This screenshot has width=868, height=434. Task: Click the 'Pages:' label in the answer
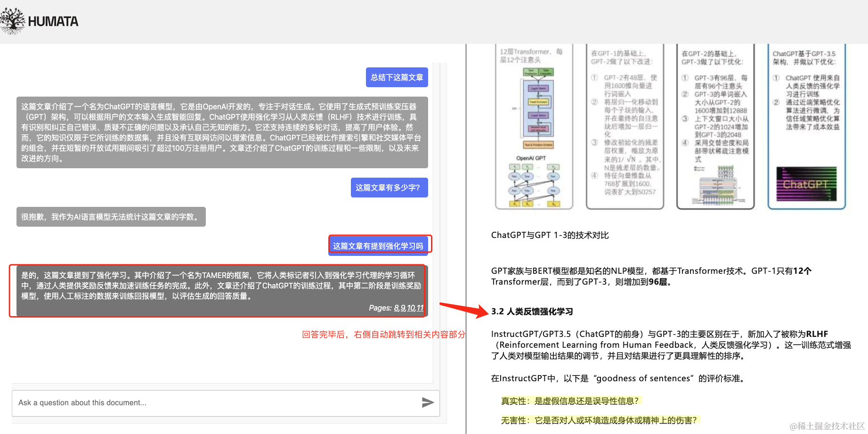tap(380, 308)
